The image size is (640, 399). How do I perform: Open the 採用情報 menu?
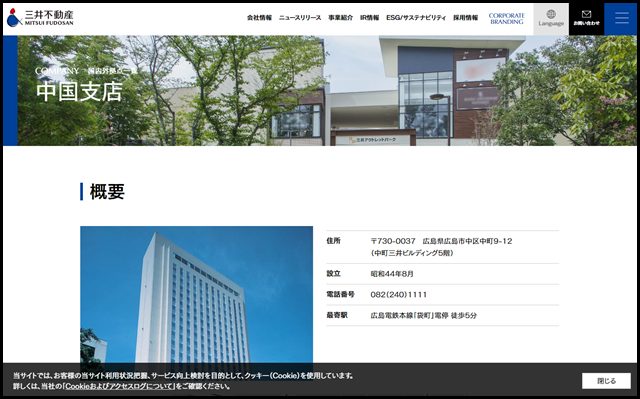465,18
